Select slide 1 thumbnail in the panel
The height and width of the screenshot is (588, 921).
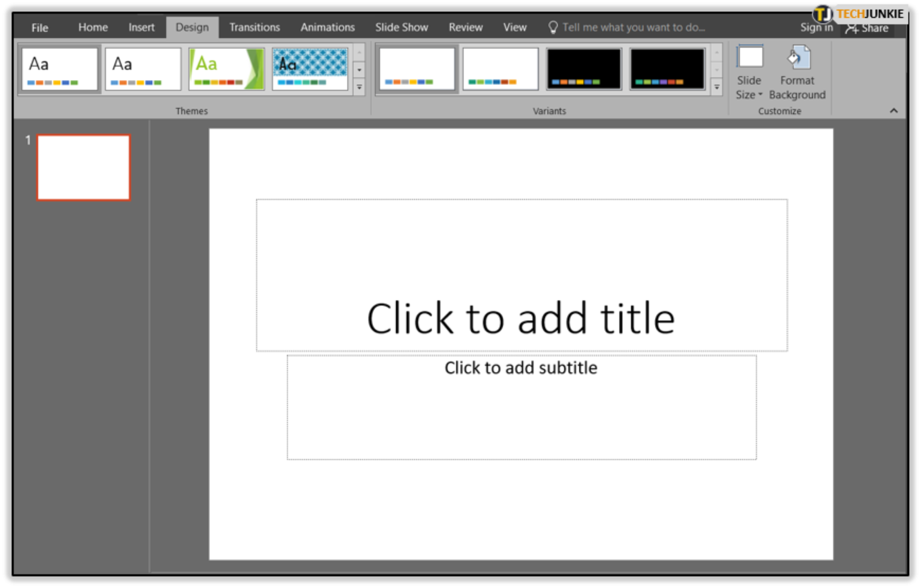point(82,167)
